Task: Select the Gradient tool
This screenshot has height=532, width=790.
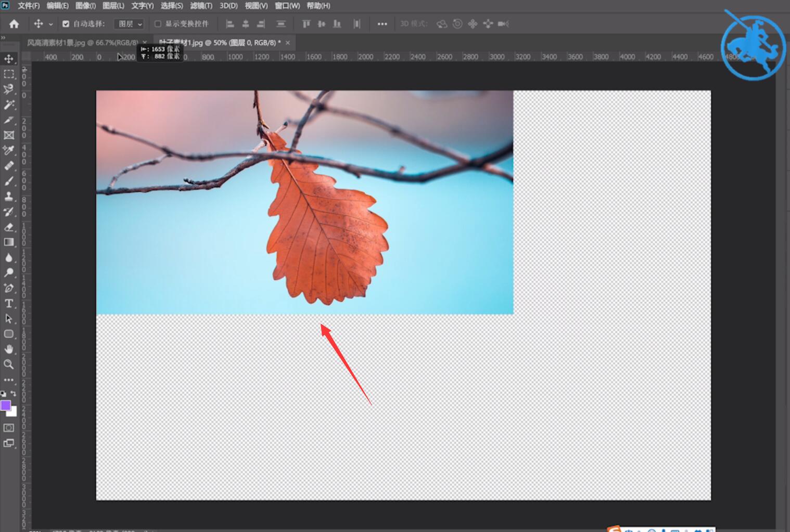Action: 9,242
